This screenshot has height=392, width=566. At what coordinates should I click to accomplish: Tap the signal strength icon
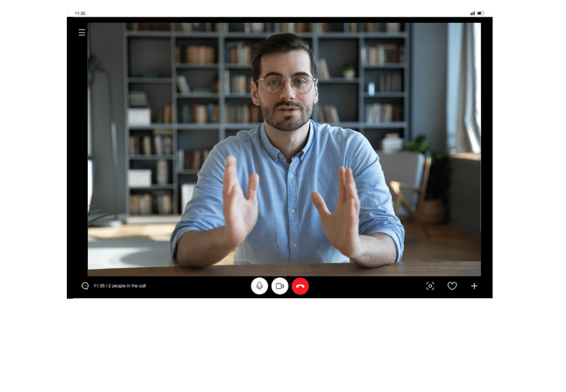tap(473, 13)
